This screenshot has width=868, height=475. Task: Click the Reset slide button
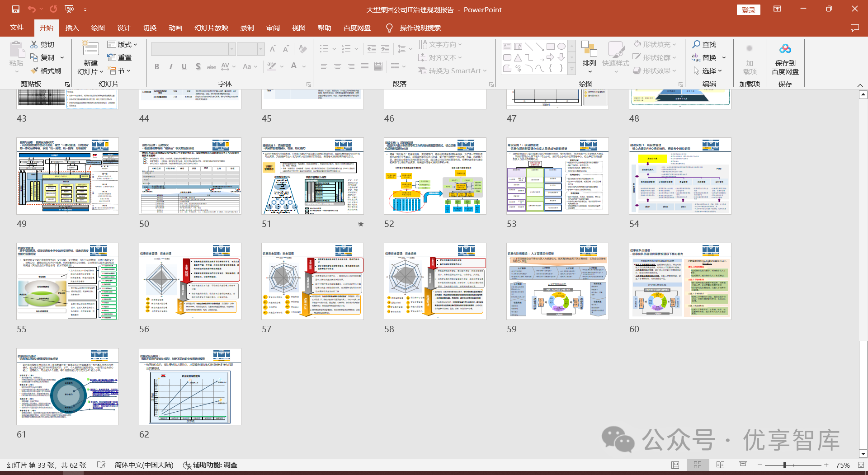pyautogui.click(x=120, y=57)
